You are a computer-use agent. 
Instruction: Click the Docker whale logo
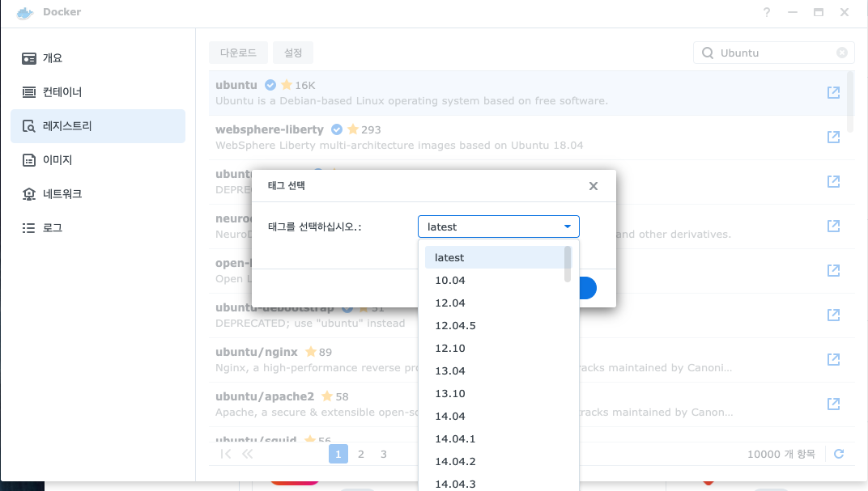pyautogui.click(x=25, y=12)
